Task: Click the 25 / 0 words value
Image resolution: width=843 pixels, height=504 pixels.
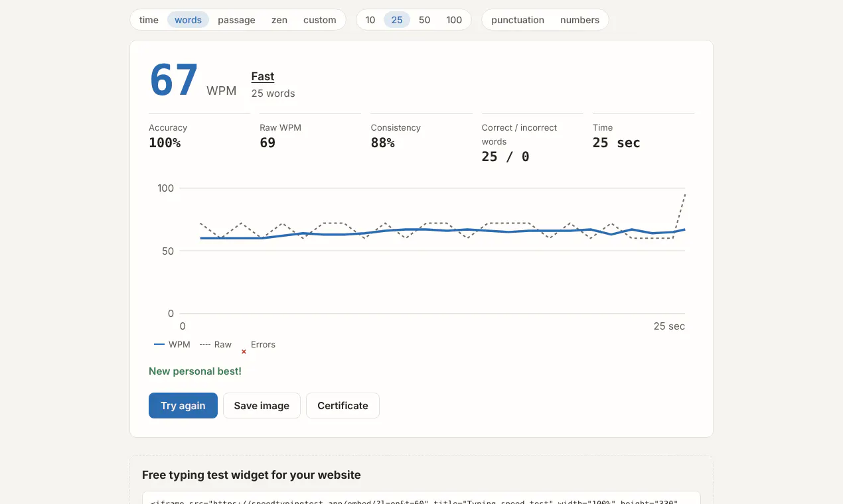Action: [505, 157]
